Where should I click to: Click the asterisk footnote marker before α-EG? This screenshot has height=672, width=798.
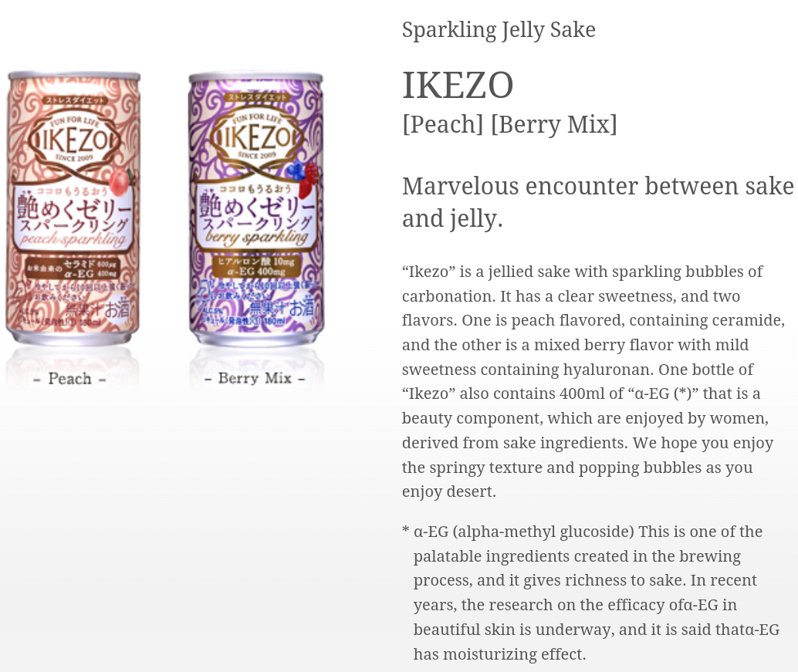point(406,531)
